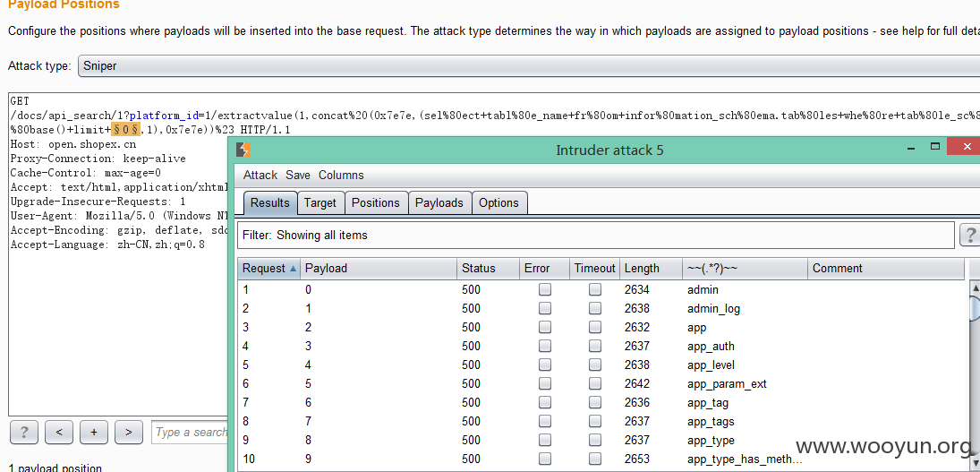
Task: Click the Upgrade-Insecure-Requests header line
Action: 98,202
